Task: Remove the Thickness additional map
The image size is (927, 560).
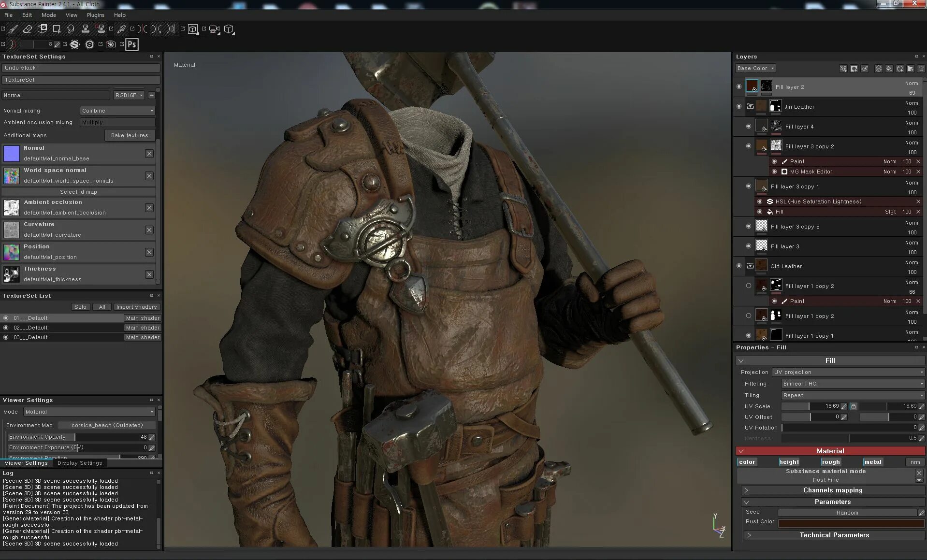Action: (x=149, y=274)
